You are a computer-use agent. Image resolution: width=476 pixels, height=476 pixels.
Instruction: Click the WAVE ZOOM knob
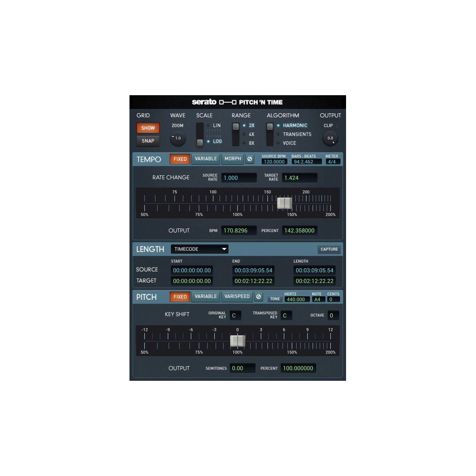pyautogui.click(x=177, y=138)
